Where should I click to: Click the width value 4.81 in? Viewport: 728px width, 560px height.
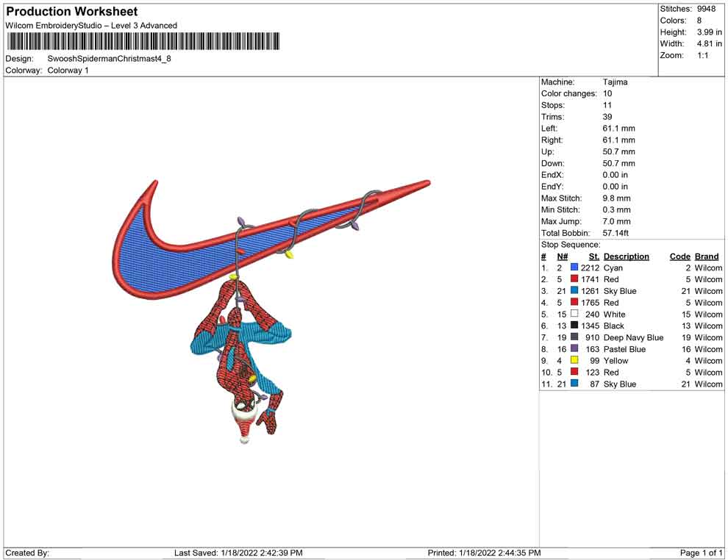click(710, 43)
